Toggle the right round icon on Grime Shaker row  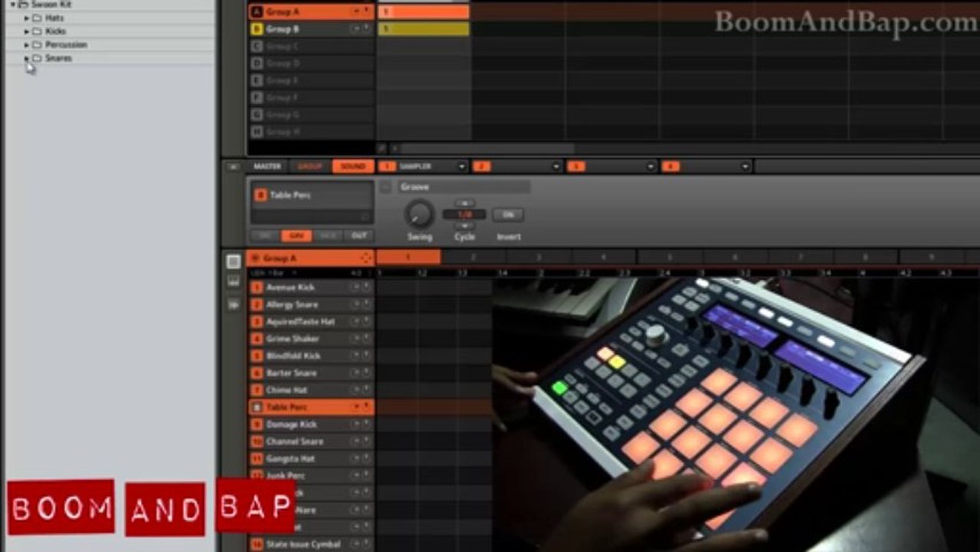click(366, 339)
